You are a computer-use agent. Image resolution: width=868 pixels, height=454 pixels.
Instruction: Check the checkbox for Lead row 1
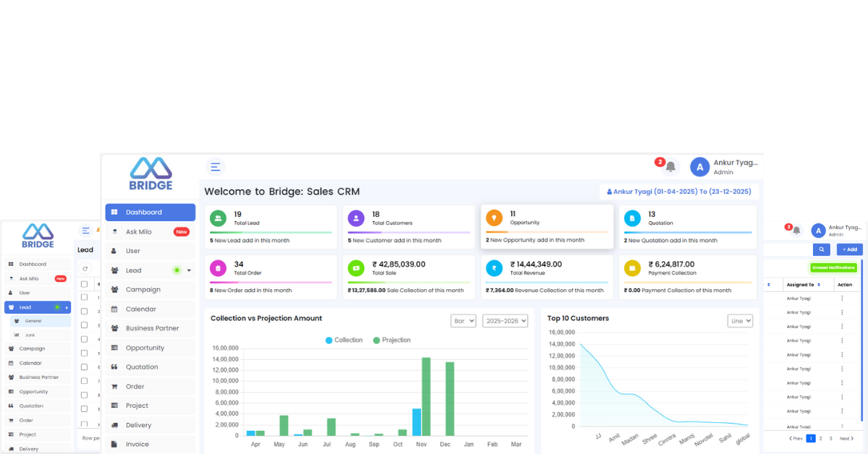(x=85, y=297)
